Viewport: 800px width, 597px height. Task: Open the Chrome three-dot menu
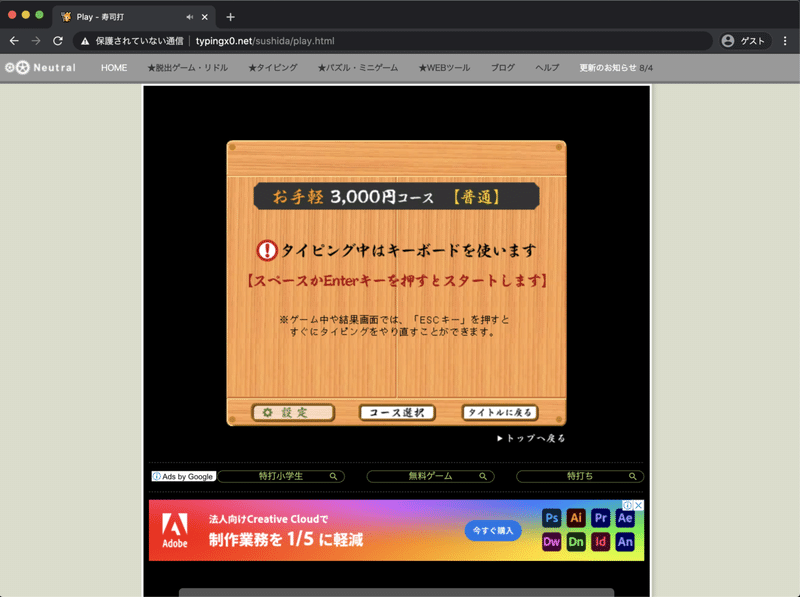click(x=785, y=41)
